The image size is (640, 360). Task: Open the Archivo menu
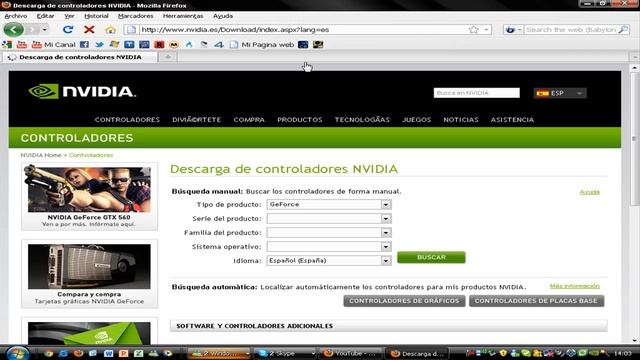pyautogui.click(x=16, y=16)
